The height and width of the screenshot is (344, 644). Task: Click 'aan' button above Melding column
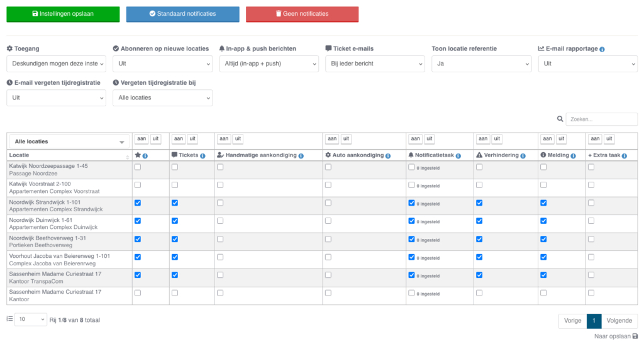point(546,139)
